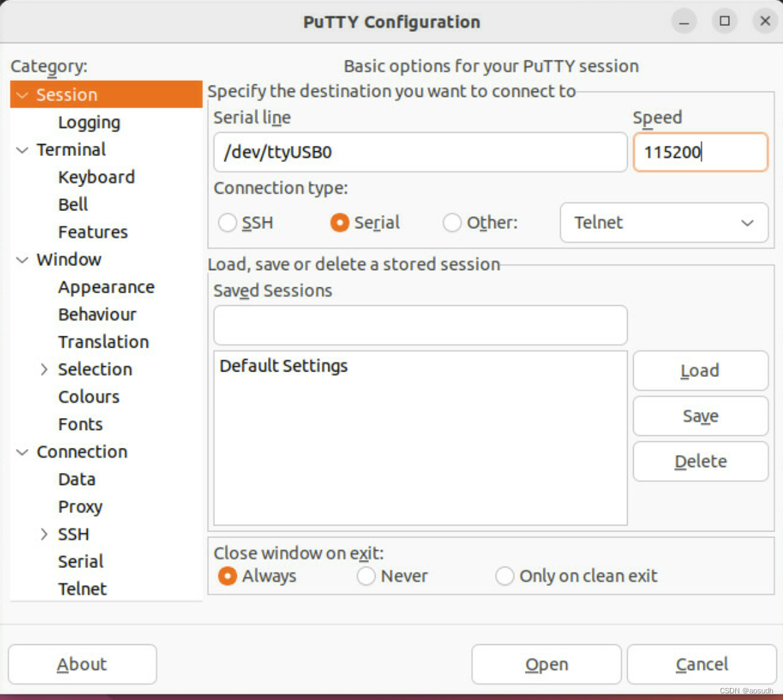The height and width of the screenshot is (700, 783).
Task: Click the Delete session button
Action: 700,461
